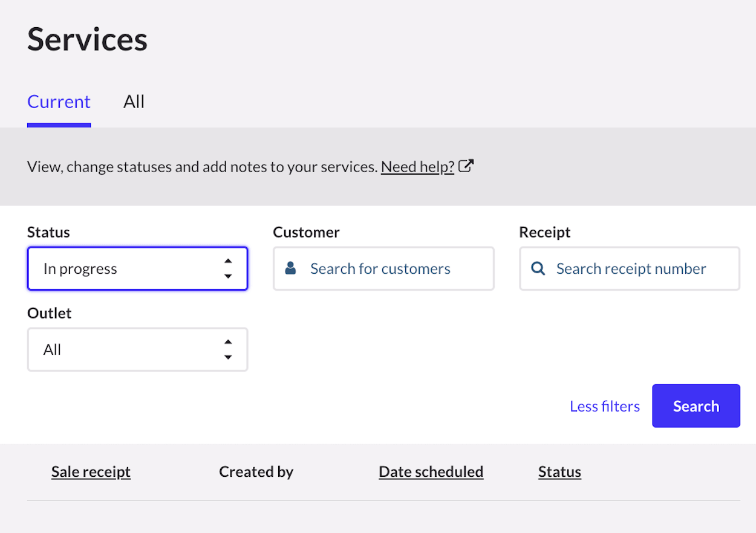Sort the table by Date scheduled
This screenshot has width=756, height=533.
pyautogui.click(x=431, y=472)
